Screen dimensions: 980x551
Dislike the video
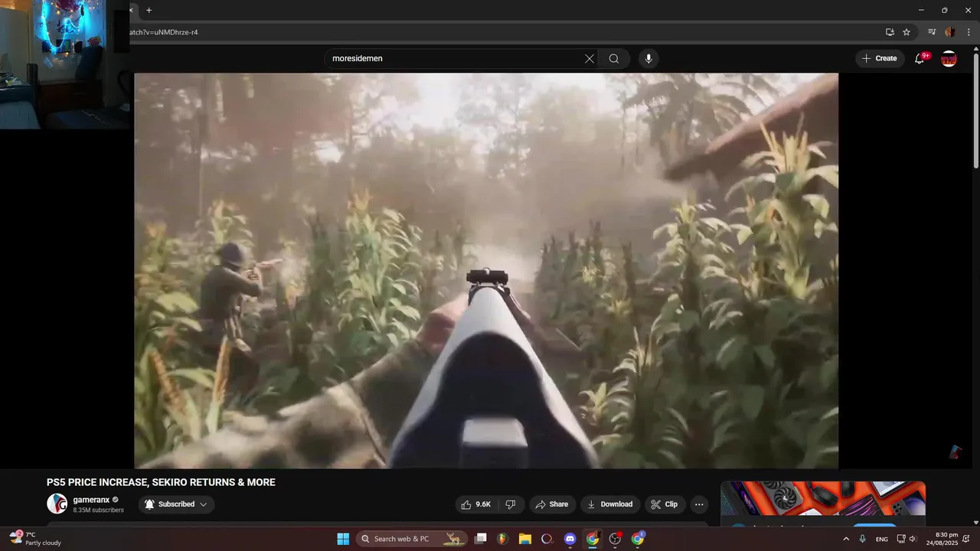pos(511,504)
